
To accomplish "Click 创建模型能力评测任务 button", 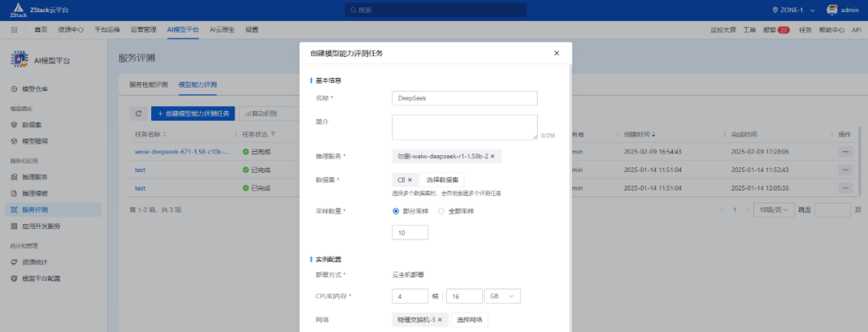I will (193, 113).
